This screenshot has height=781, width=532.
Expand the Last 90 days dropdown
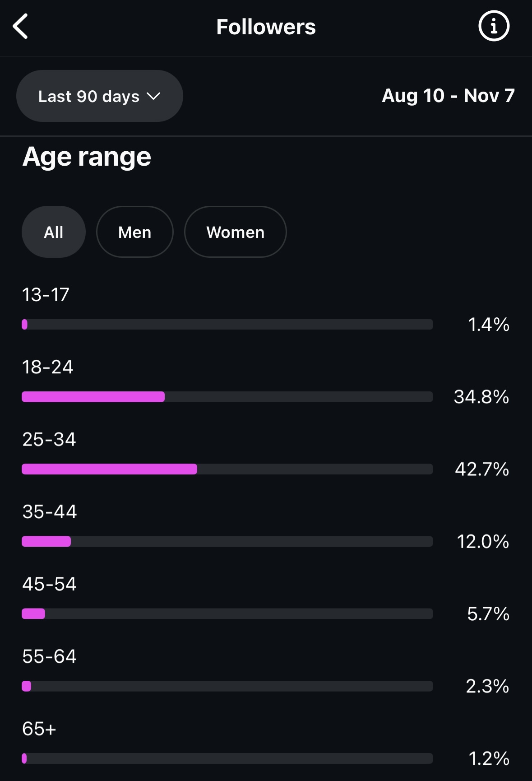click(x=99, y=96)
